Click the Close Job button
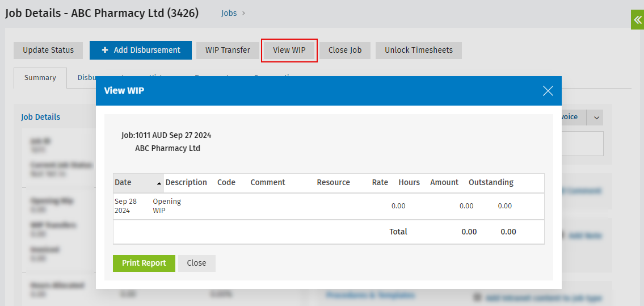The height and width of the screenshot is (306, 644). pos(345,50)
